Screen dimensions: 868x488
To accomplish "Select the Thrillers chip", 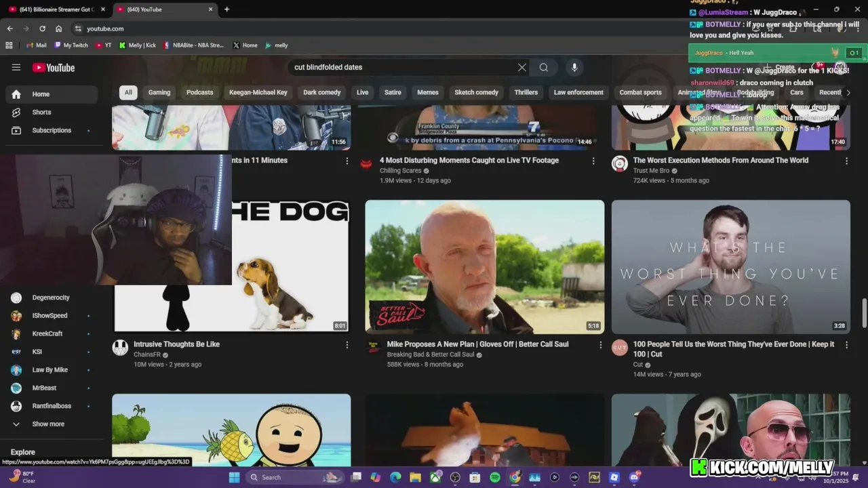I will 526,92.
